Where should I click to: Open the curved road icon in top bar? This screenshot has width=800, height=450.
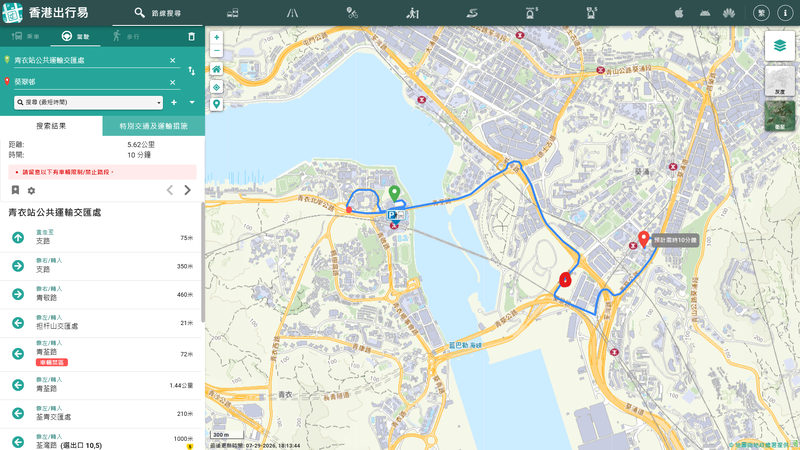(x=472, y=13)
